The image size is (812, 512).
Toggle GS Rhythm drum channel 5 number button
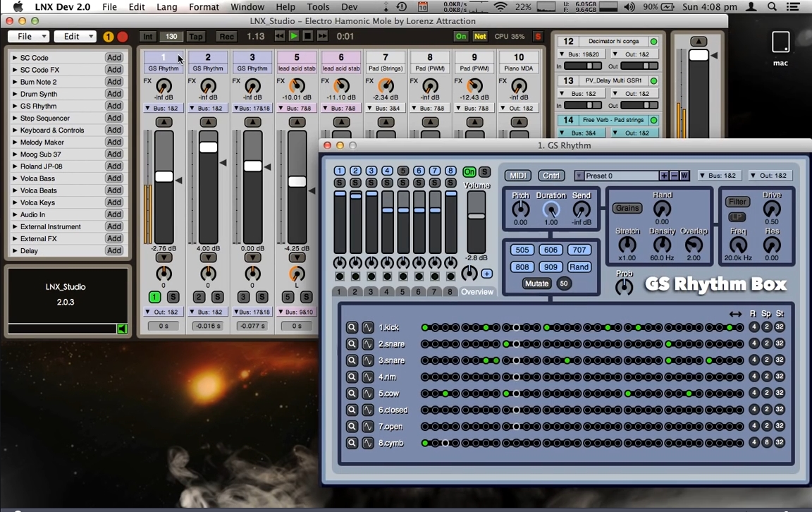tap(403, 171)
